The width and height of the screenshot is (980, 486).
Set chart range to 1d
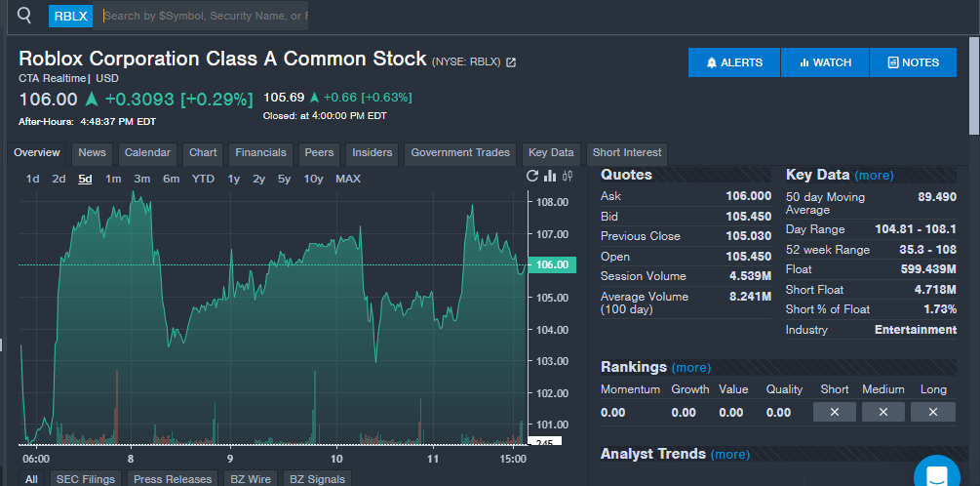pos(32,179)
